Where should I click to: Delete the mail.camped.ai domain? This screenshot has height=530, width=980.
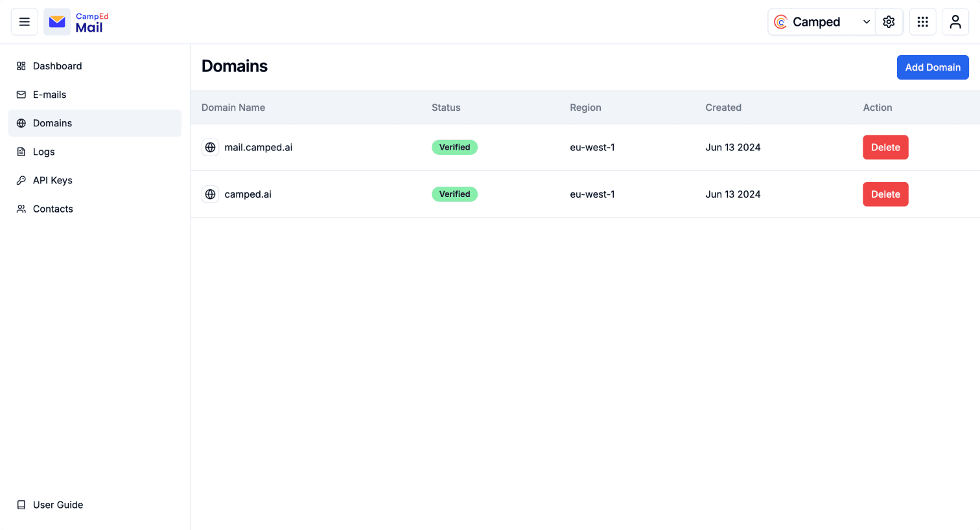(x=885, y=148)
